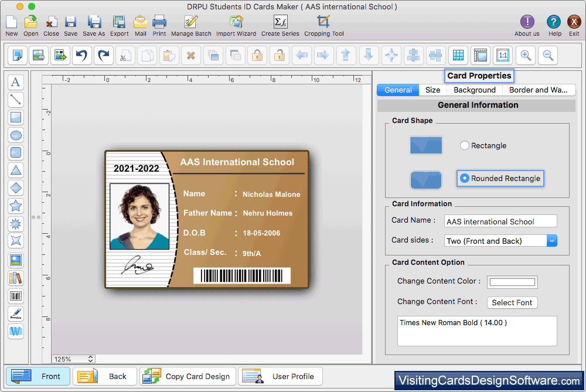Select the Ellipse shape tool

(x=16, y=135)
